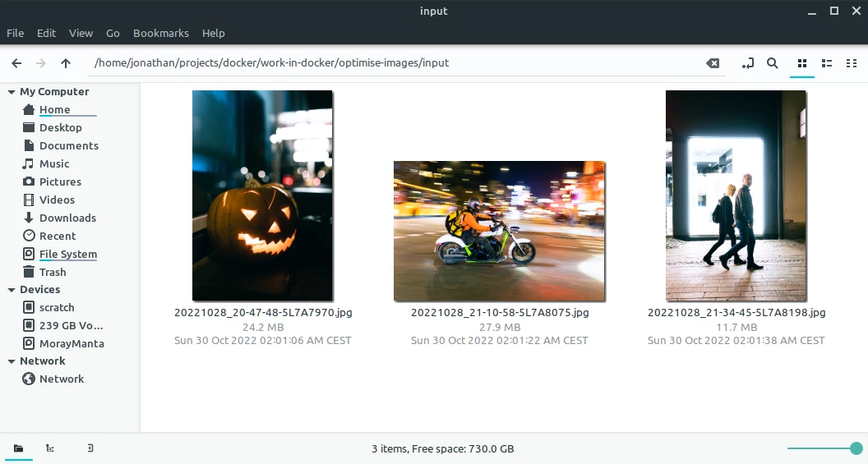Screen dimensions: 868x464
Task: Open File System in the sidebar
Action: click(x=70, y=255)
